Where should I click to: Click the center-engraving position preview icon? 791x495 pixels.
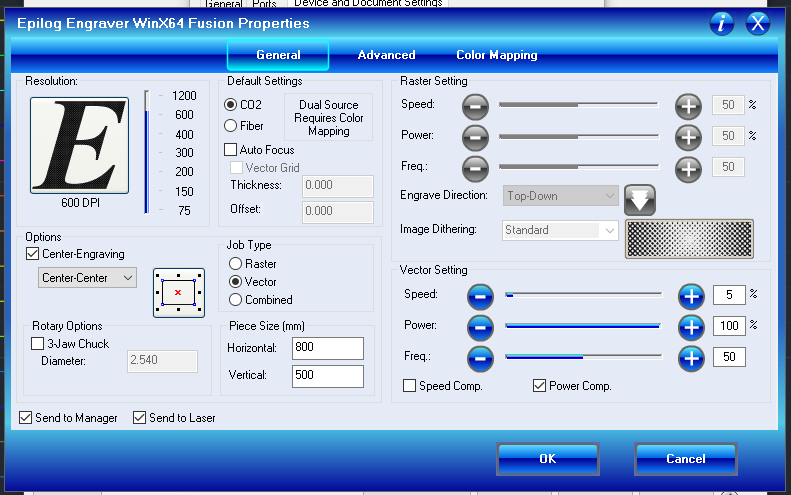[x=179, y=293]
